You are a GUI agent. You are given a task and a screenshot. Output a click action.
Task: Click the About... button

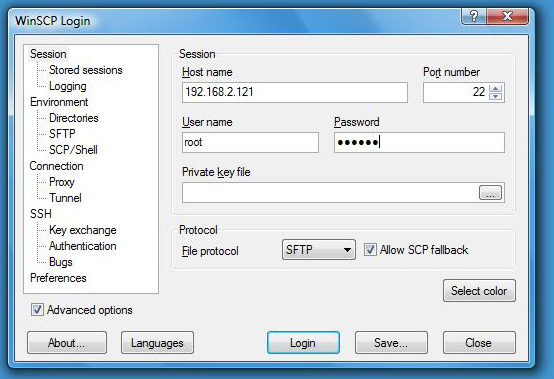coord(67,343)
